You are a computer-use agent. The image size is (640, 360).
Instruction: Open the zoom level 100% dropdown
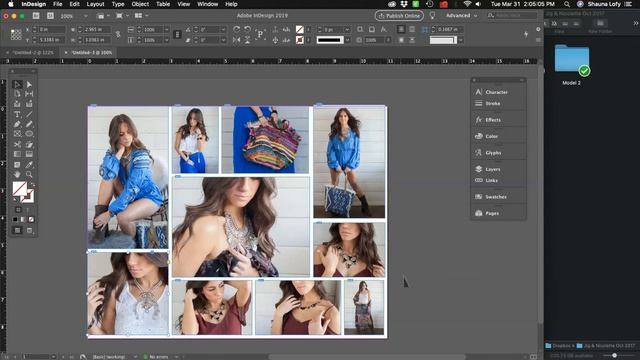pos(85,16)
